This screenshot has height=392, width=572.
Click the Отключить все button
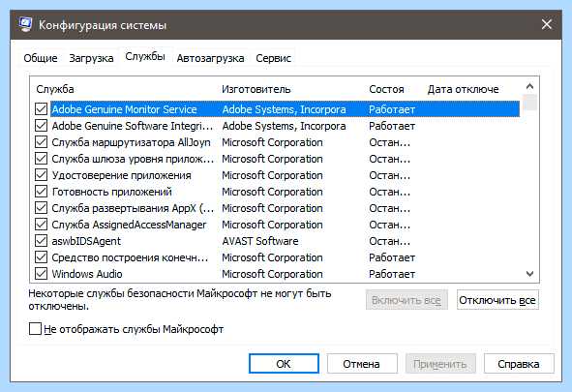point(497,300)
